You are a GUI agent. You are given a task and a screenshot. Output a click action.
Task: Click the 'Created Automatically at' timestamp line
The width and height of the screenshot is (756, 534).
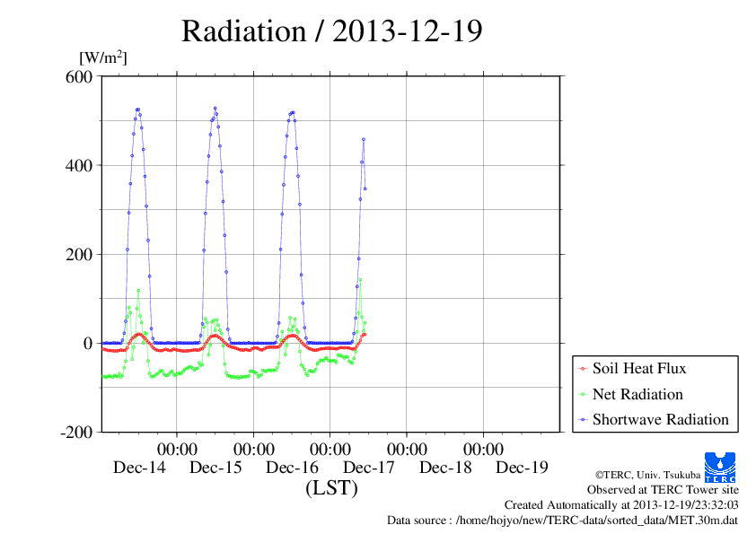(x=621, y=505)
